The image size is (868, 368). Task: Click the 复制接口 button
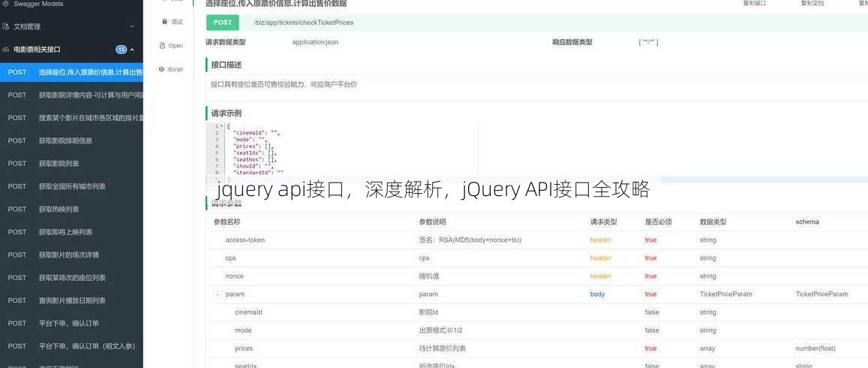tap(755, 3)
